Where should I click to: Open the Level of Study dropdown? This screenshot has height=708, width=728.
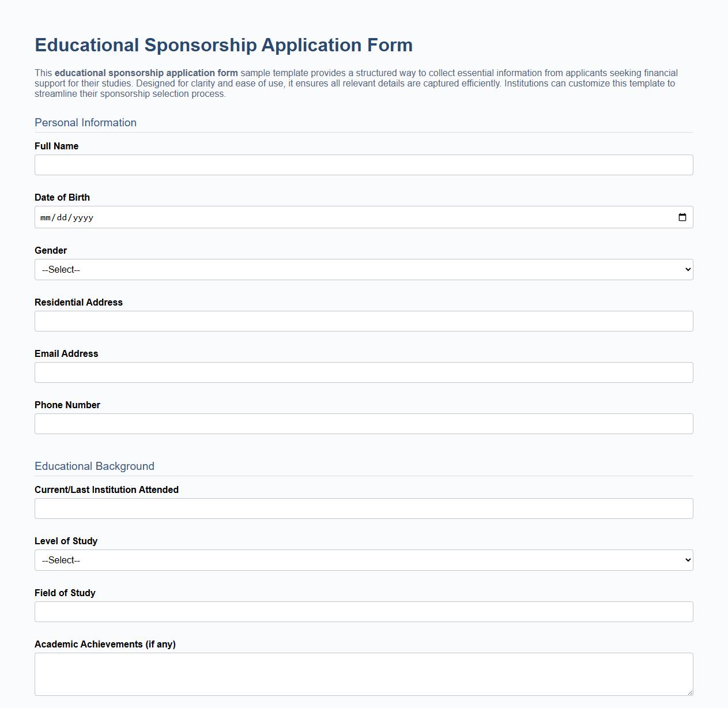click(x=364, y=560)
